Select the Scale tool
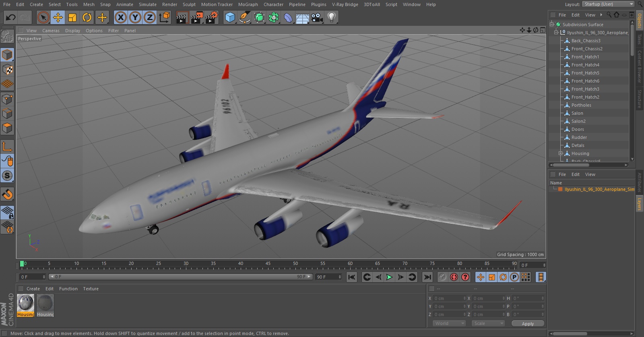This screenshot has width=644, height=337. coord(72,17)
